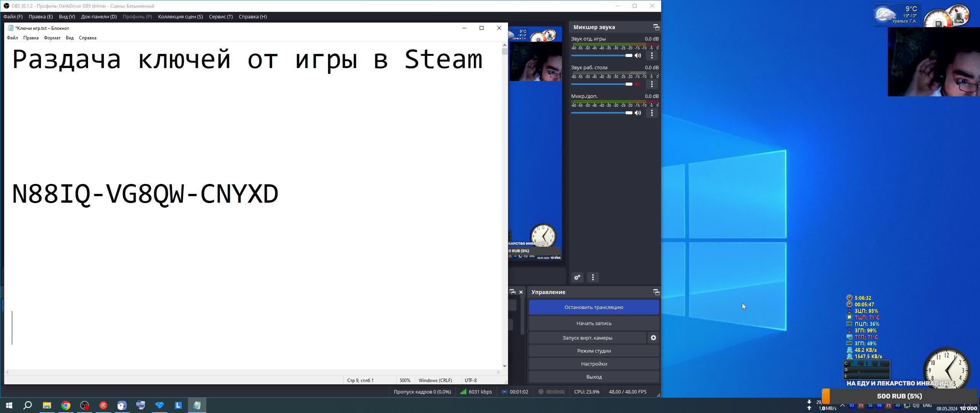Open three-dot menu for the desktop audio channel

652,84
